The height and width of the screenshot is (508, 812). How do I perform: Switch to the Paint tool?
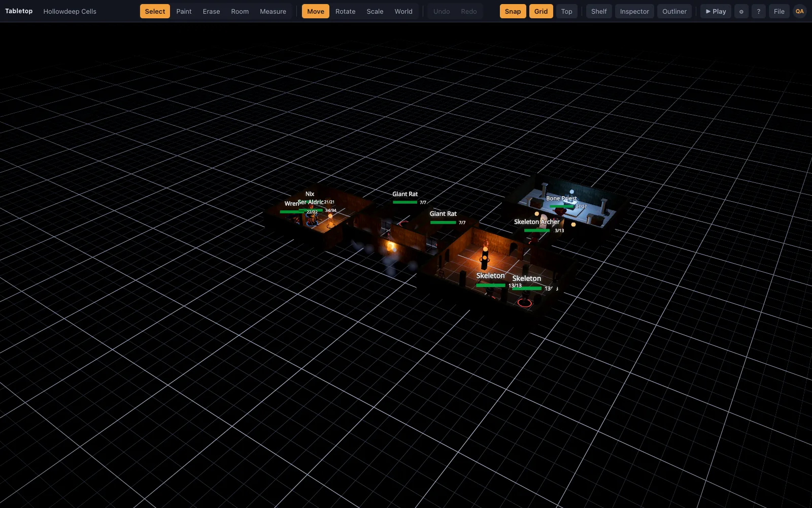point(184,11)
